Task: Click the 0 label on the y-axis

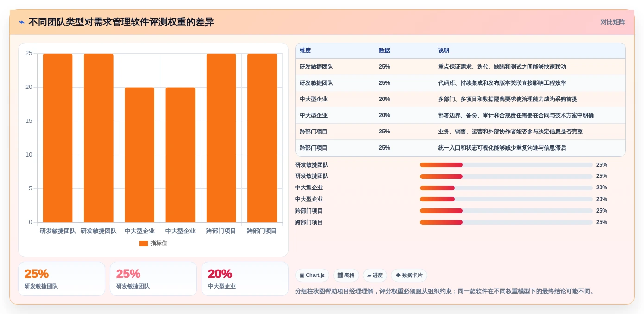Action: coord(31,222)
